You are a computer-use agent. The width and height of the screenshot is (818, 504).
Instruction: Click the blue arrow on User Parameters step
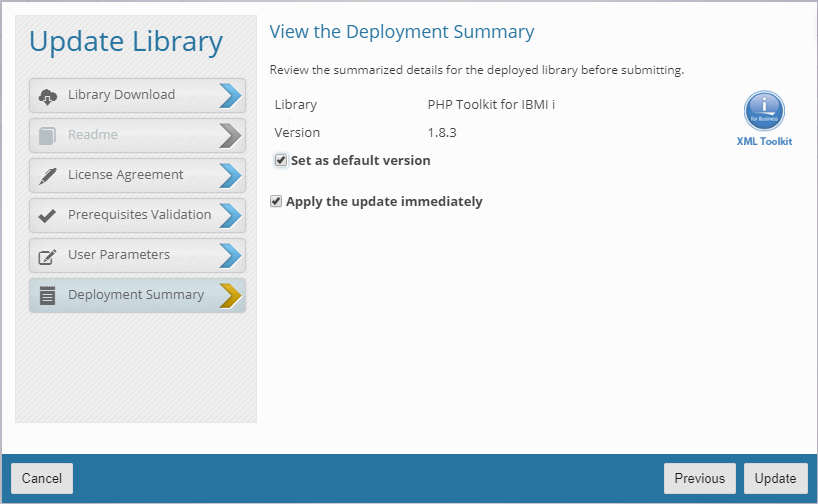pos(230,255)
